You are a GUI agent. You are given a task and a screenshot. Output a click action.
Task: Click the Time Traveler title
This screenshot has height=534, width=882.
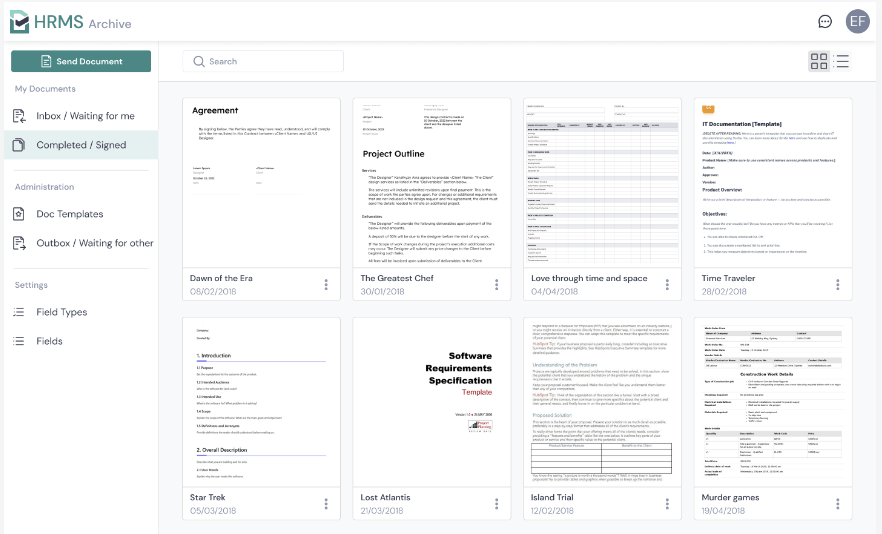click(x=728, y=278)
